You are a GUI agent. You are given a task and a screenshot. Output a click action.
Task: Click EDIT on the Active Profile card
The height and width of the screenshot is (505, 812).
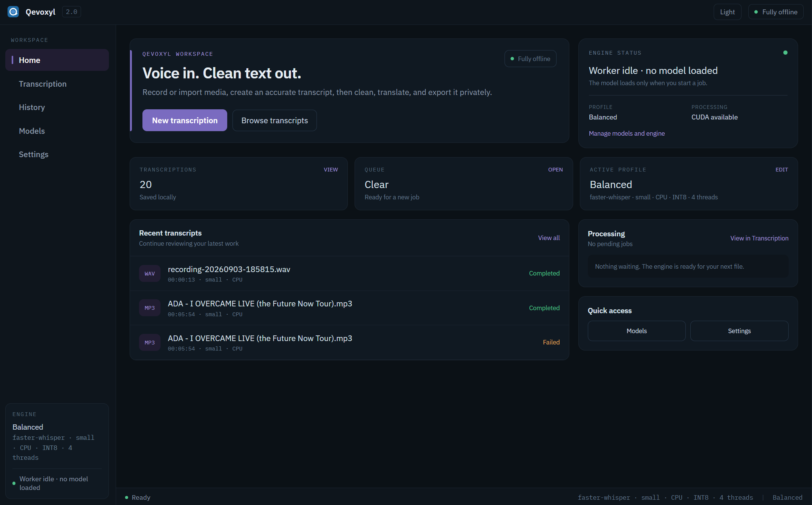[781, 170]
